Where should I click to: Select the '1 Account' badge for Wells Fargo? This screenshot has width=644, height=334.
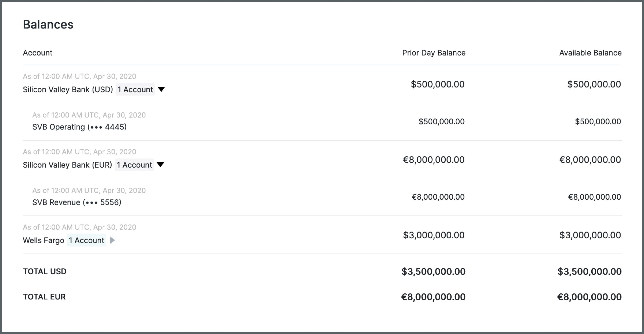[x=86, y=240]
